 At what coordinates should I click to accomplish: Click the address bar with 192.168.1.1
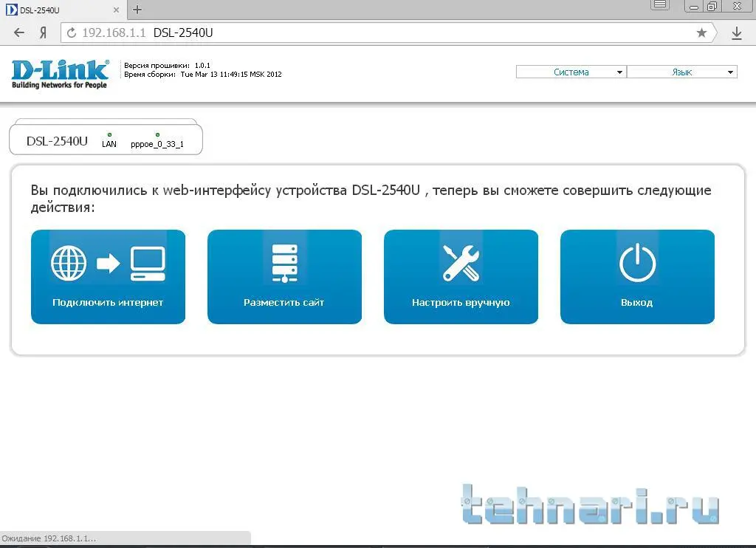pos(388,32)
